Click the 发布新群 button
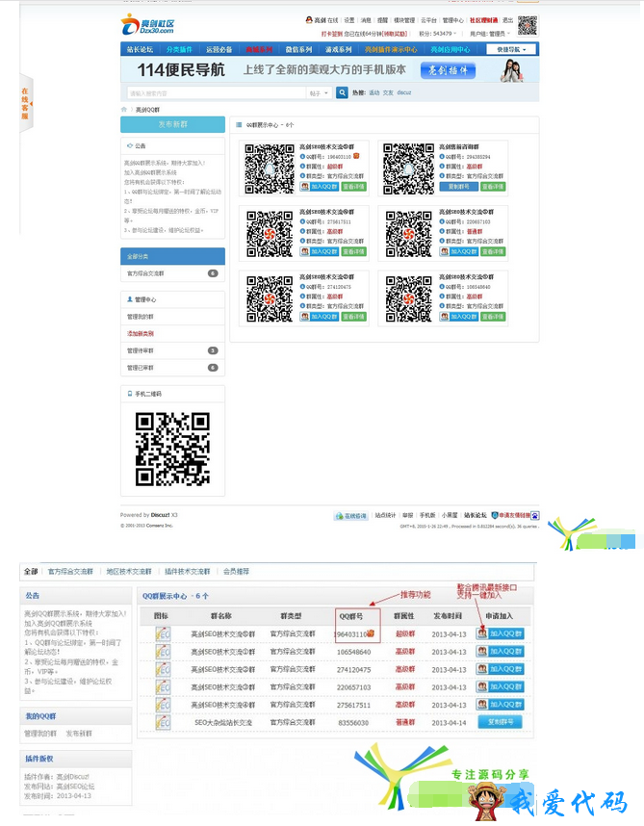Image resolution: width=644 pixels, height=826 pixels. (172, 124)
